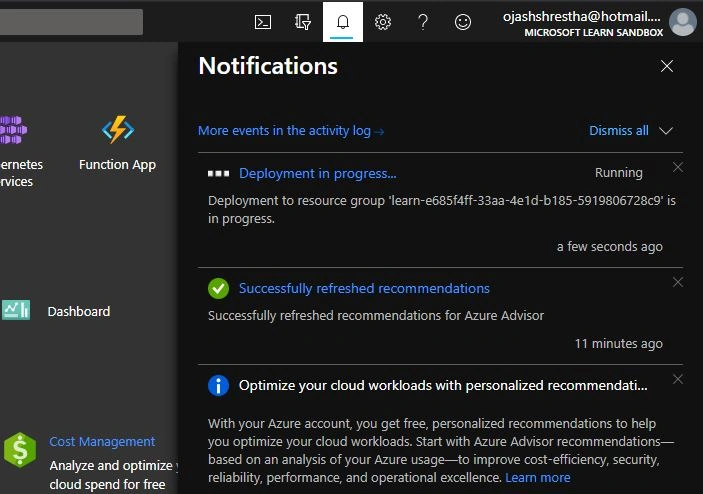Open the Dashboard link
The width and height of the screenshot is (703, 494).
79,312
